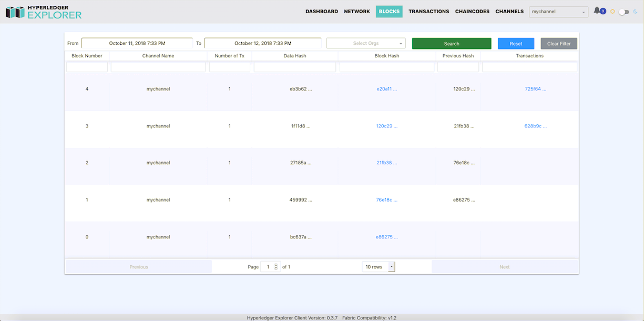This screenshot has width=644, height=321.
Task: Open transaction link 628b9c
Action: tap(536, 126)
